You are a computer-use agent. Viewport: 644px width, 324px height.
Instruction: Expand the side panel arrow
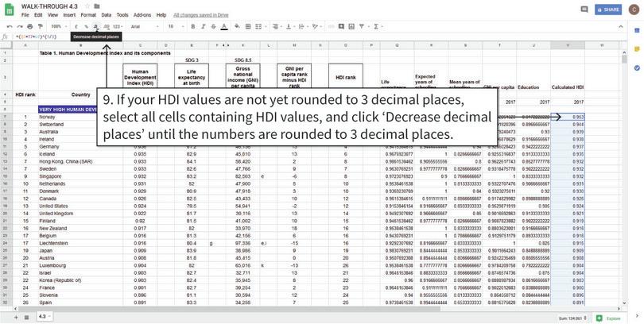tap(637, 316)
